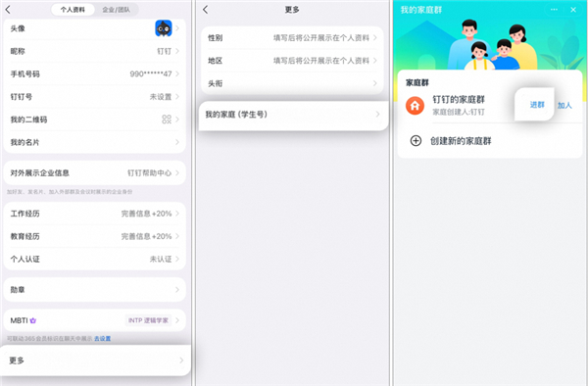Open 我的家庭 (学生号)
This screenshot has height=386, width=588.
pyautogui.click(x=293, y=115)
